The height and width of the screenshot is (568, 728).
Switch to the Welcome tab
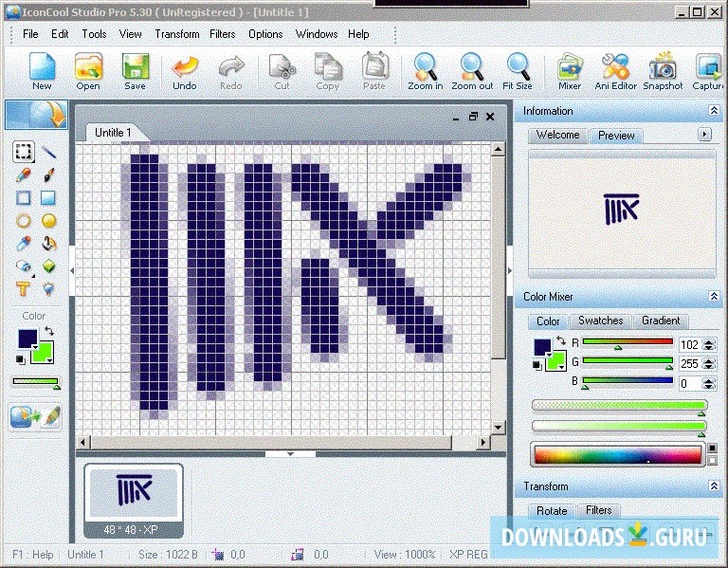pos(558,135)
